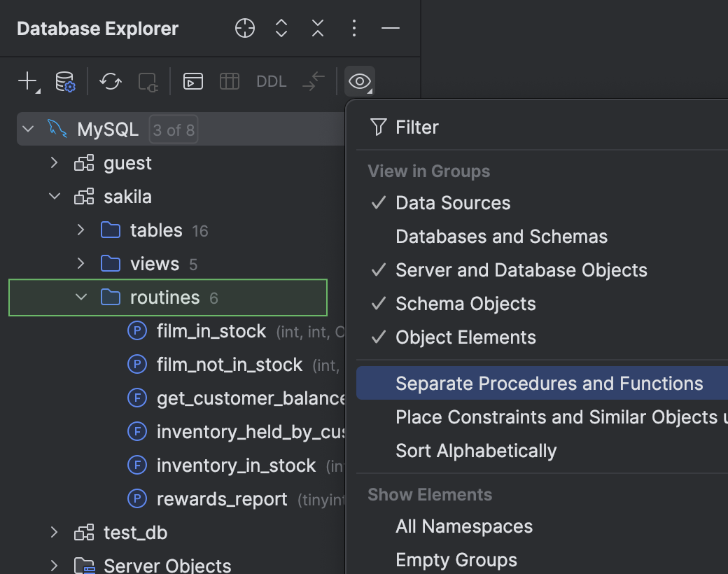This screenshot has height=574, width=728.
Task: Enable Databases and Schemas grouping
Action: point(501,236)
